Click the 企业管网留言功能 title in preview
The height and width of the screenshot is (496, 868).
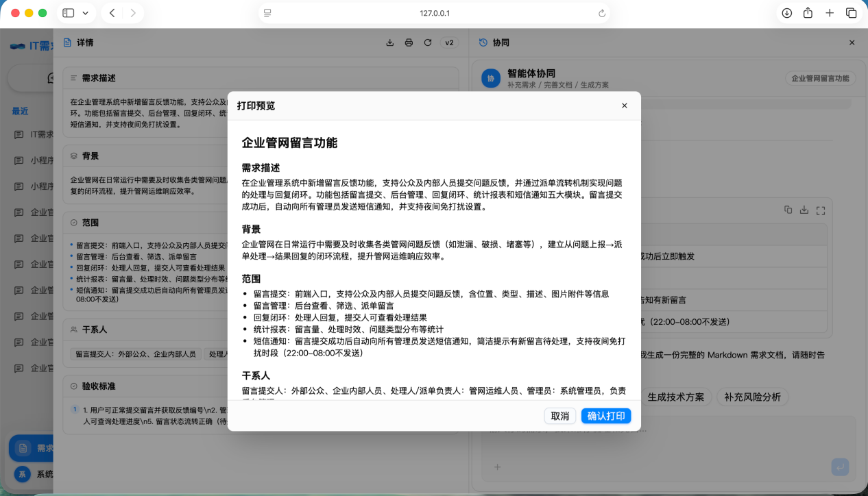289,142
